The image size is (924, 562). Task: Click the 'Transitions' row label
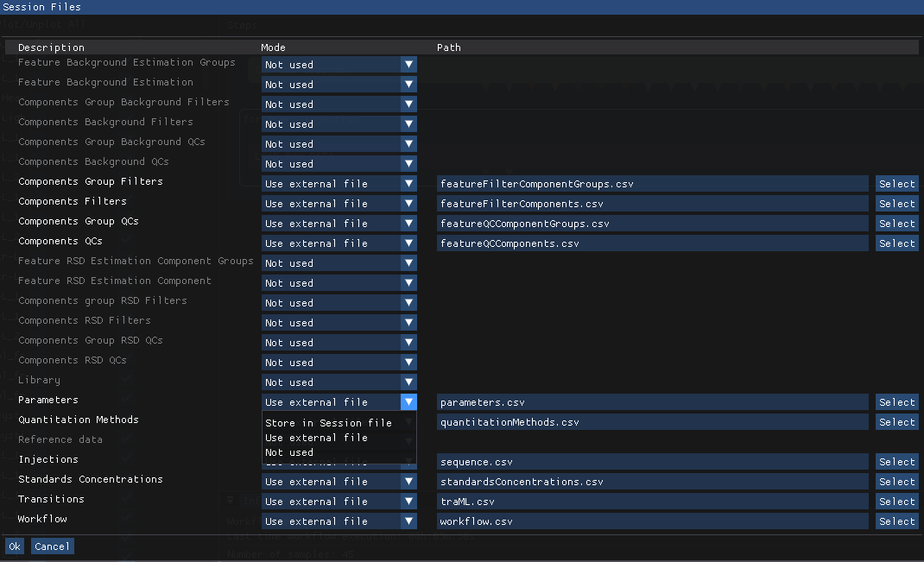(x=51, y=499)
